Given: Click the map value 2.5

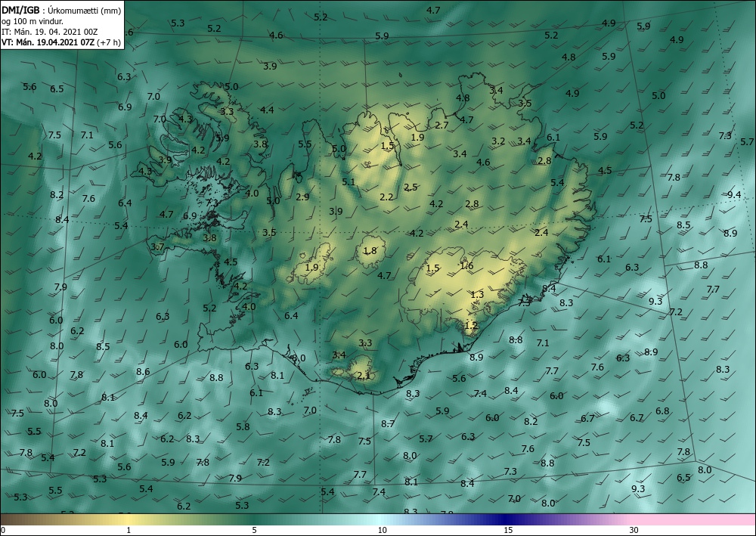Looking at the screenshot, I should (411, 187).
